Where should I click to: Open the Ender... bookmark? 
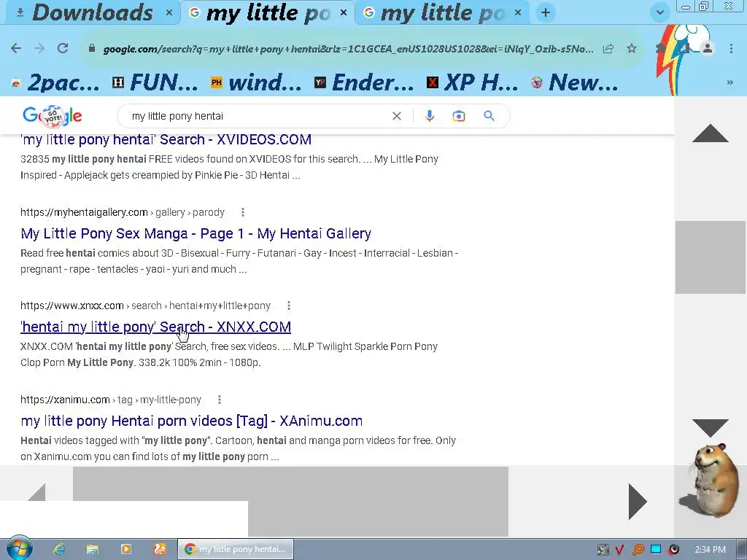point(365,82)
